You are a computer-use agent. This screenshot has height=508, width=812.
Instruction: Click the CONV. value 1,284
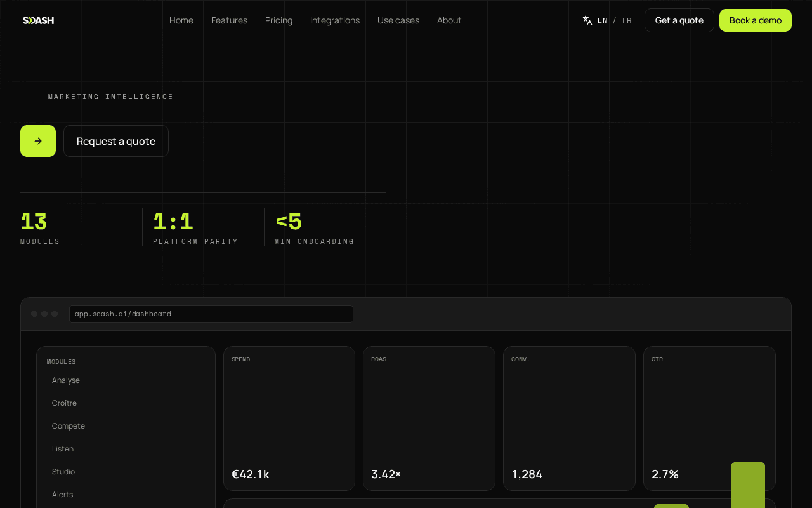pyautogui.click(x=527, y=474)
